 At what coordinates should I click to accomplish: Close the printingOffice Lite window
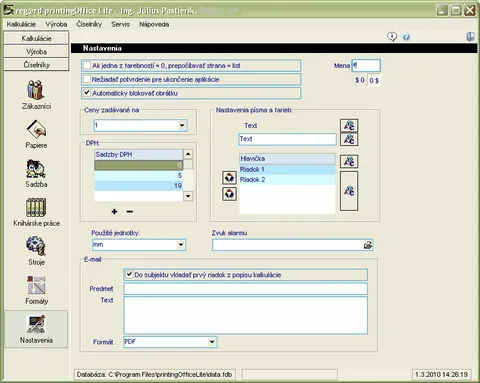coord(470,10)
